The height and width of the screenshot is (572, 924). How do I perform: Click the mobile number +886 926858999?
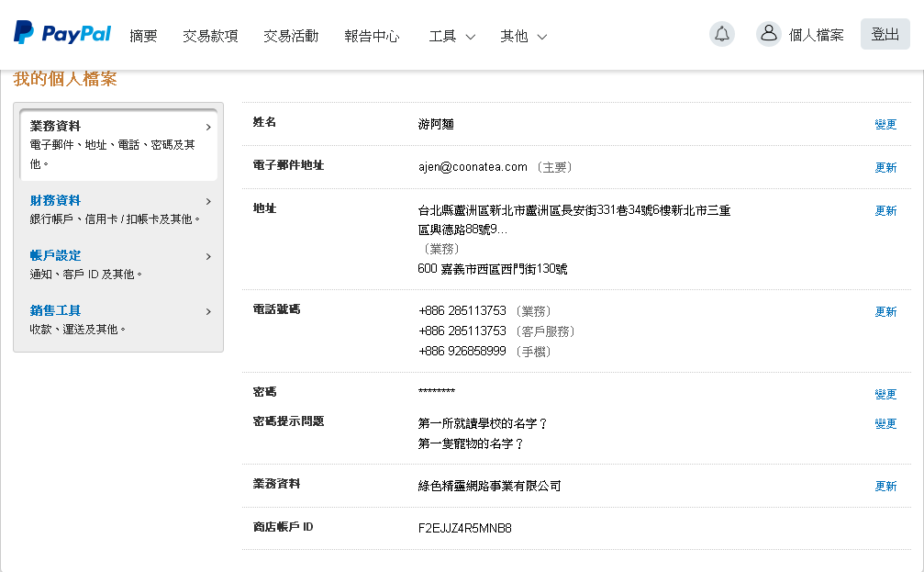click(462, 351)
